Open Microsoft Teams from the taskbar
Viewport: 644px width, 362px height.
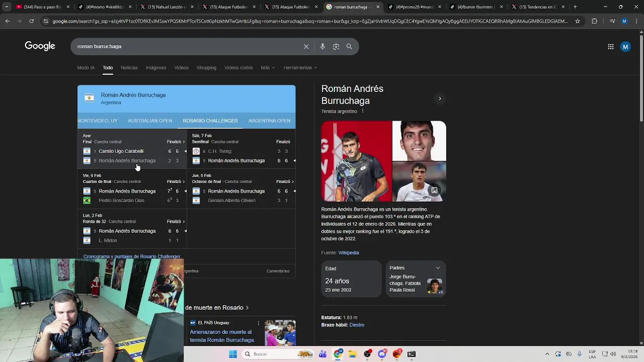click(x=323, y=354)
